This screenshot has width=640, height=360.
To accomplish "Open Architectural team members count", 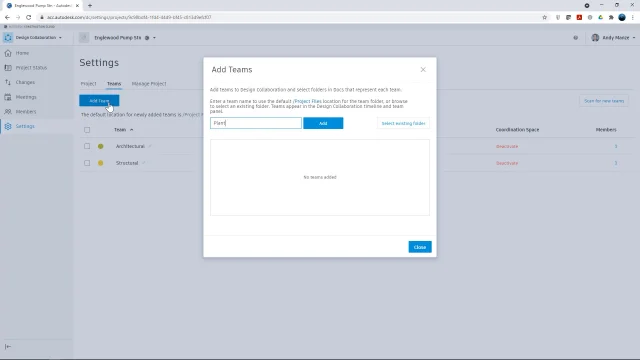I will pos(616,146).
